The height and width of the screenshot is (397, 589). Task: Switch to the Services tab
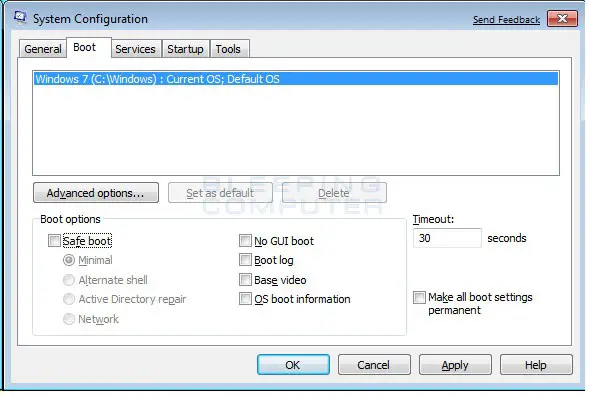click(135, 49)
